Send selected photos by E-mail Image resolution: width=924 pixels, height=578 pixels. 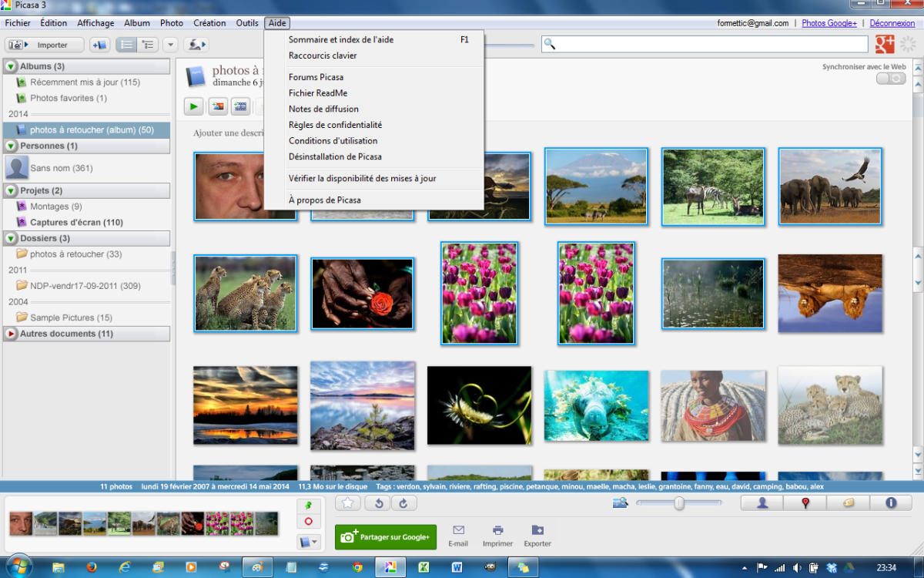tap(458, 536)
